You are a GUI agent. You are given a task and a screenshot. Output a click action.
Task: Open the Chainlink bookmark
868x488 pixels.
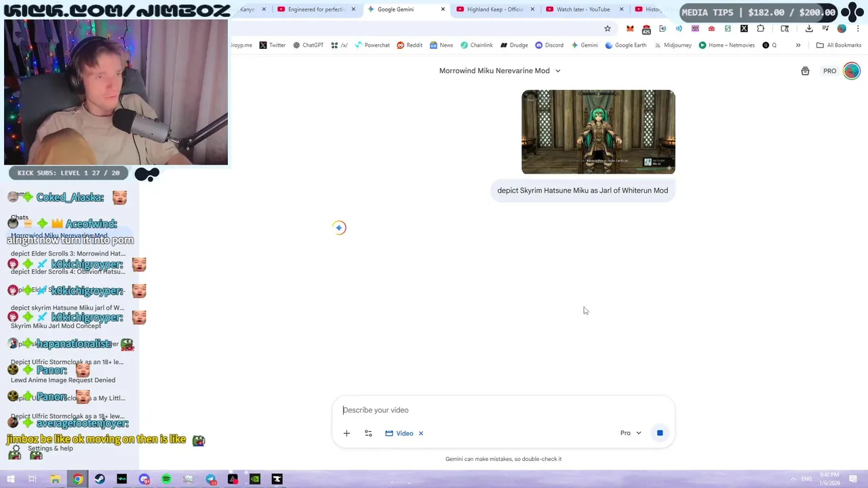476,45
